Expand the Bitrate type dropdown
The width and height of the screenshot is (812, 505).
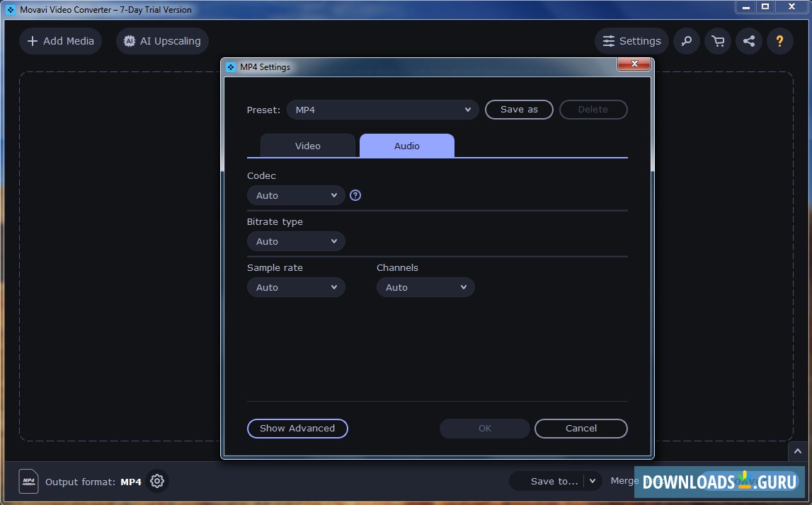coord(296,241)
